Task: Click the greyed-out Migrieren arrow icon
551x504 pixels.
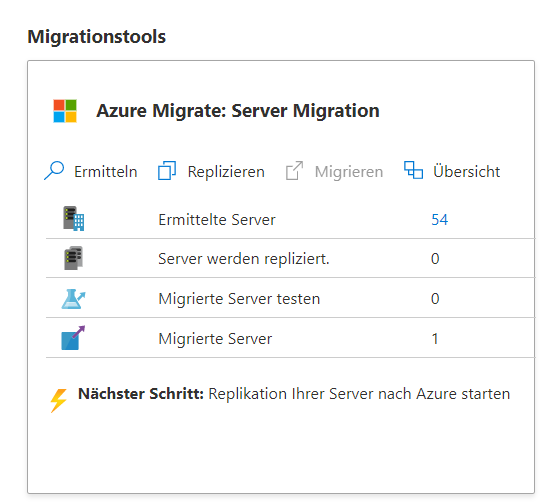Action: coord(294,171)
